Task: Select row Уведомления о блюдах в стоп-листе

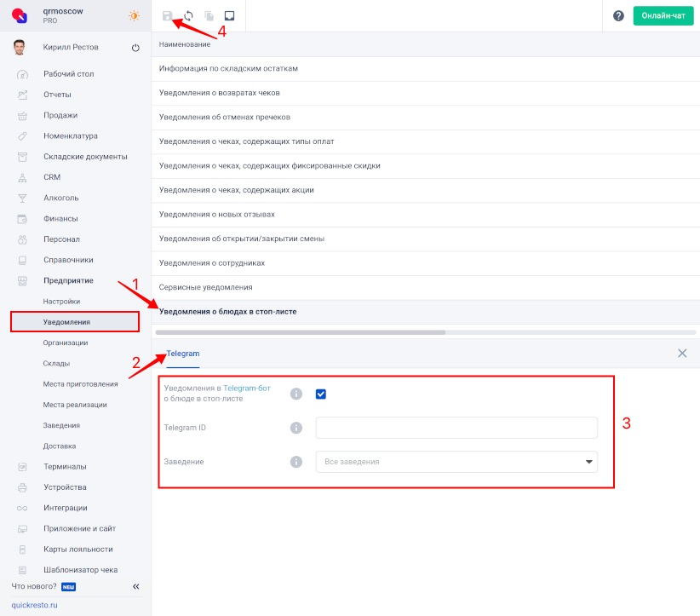Action: point(426,312)
